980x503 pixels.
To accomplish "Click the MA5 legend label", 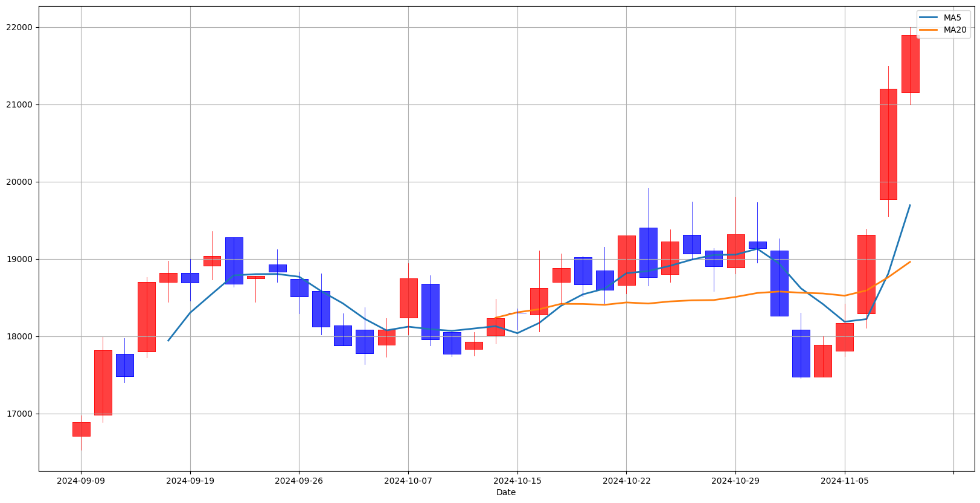I will click(952, 18).
